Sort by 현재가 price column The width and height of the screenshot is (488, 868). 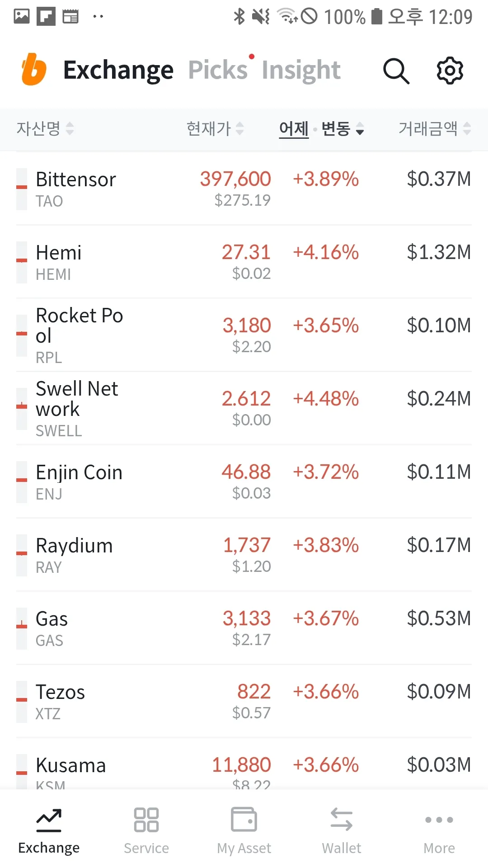point(215,129)
